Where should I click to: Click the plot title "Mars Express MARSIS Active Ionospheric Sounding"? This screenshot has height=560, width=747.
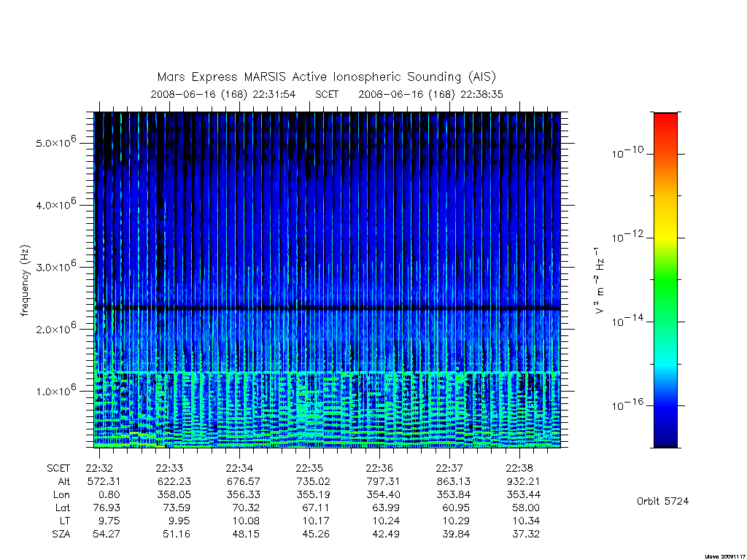309,77
